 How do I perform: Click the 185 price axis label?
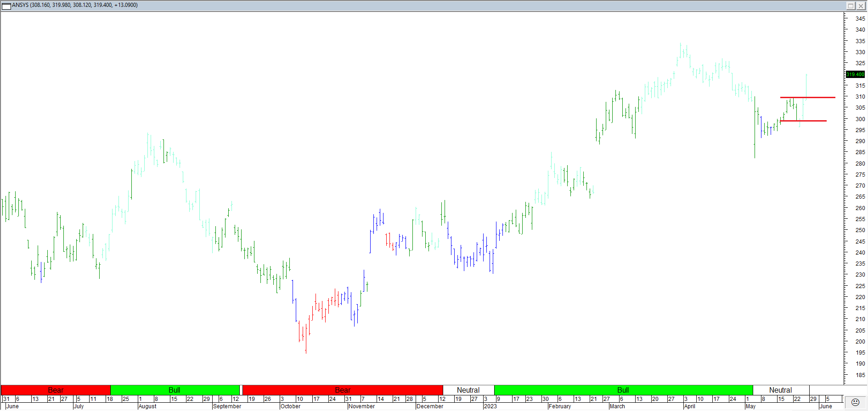[x=860, y=375]
